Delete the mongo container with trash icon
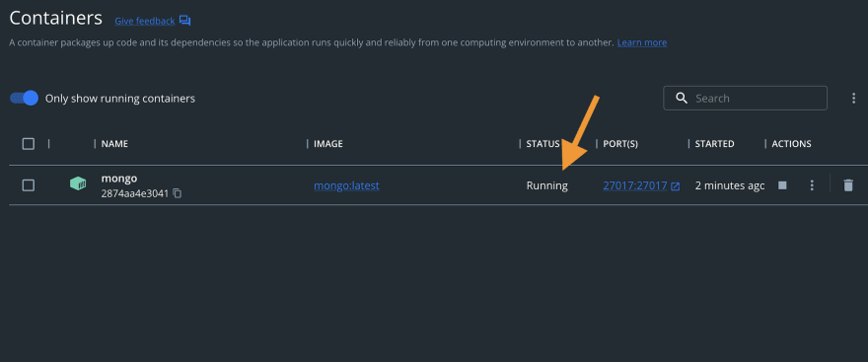The image size is (868, 362). 848,185
